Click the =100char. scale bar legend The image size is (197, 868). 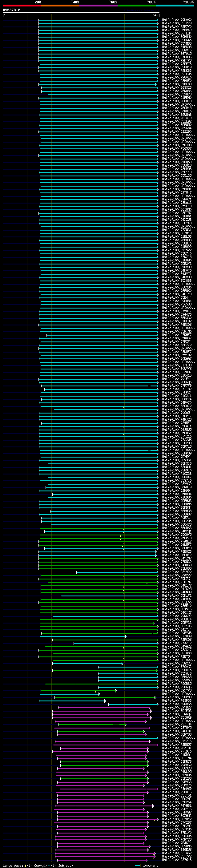(x=147, y=865)
